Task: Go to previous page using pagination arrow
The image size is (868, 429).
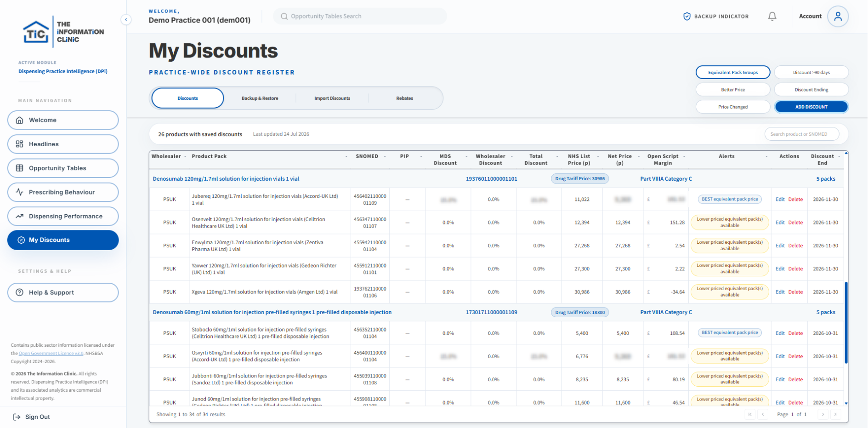Action: pyautogui.click(x=763, y=414)
